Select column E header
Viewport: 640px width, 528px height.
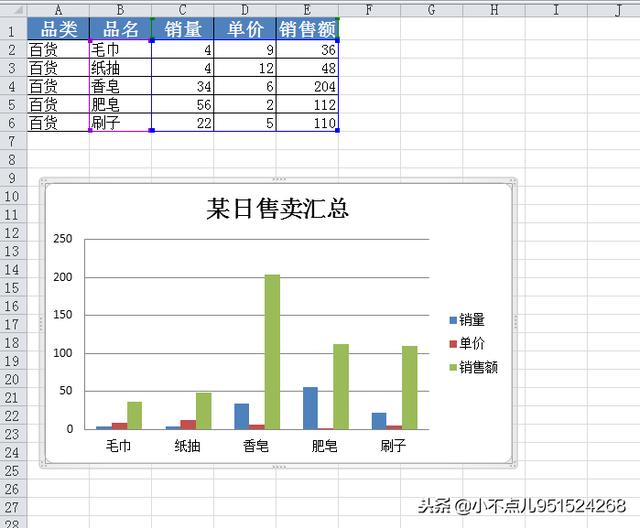coord(307,9)
